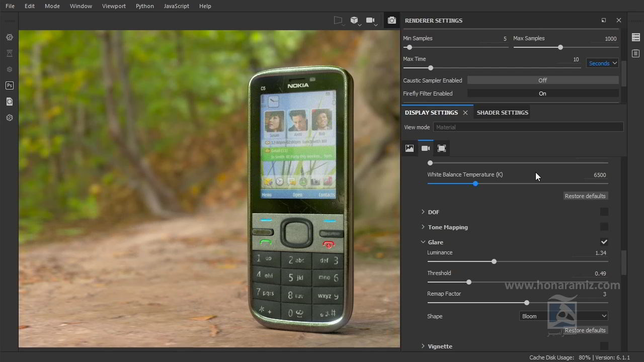644x362 pixels.
Task: Click the Cache Disk Usage 80% status text
Action: pos(560,357)
